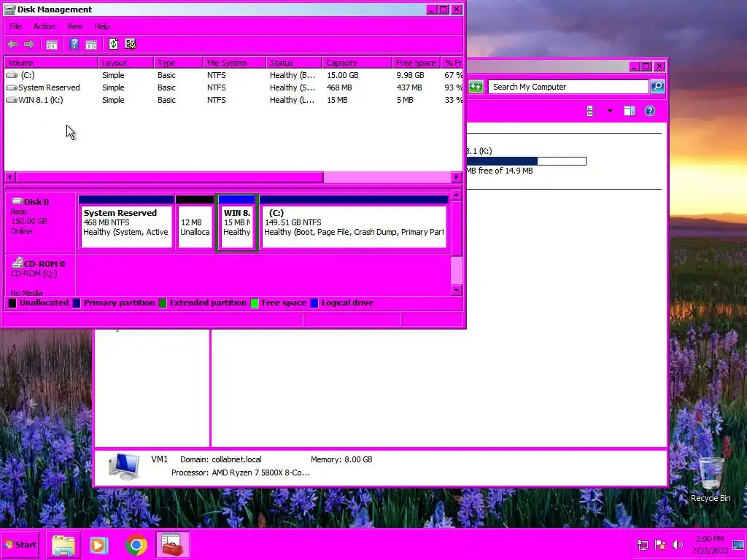Click the CD-ROM 0 drive icon
This screenshot has height=560, width=747.
(18, 262)
